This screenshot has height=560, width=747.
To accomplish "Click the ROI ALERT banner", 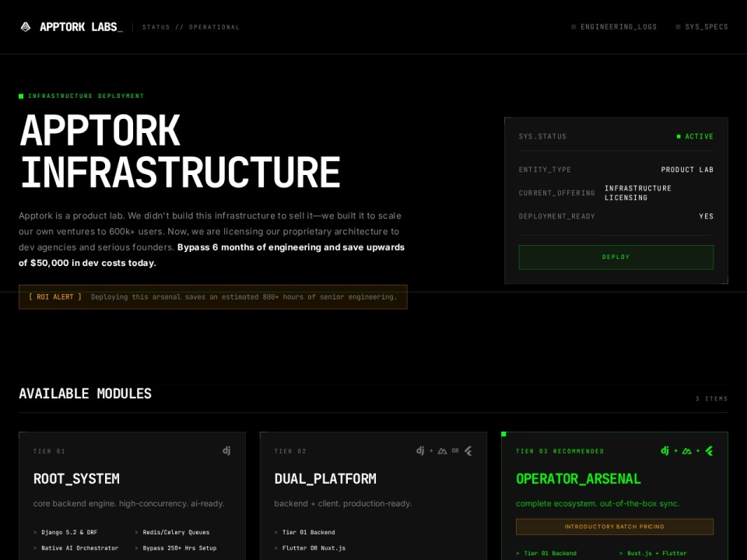I will [x=213, y=297].
